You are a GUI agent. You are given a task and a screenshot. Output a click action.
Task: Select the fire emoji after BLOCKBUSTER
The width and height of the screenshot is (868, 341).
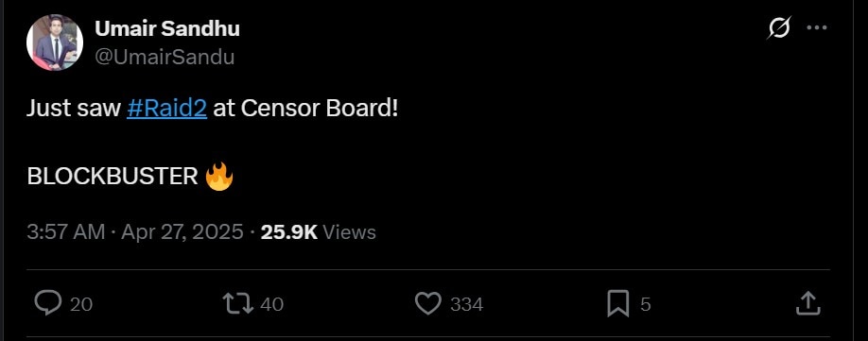tap(219, 177)
